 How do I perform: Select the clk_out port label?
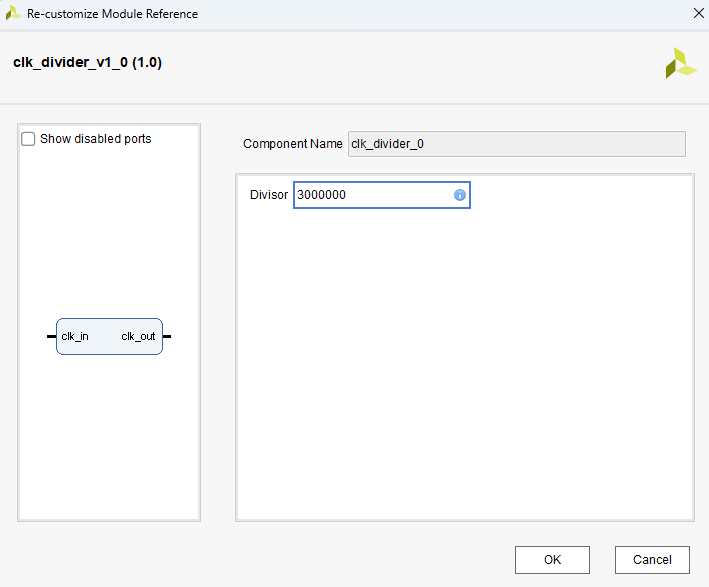click(138, 336)
